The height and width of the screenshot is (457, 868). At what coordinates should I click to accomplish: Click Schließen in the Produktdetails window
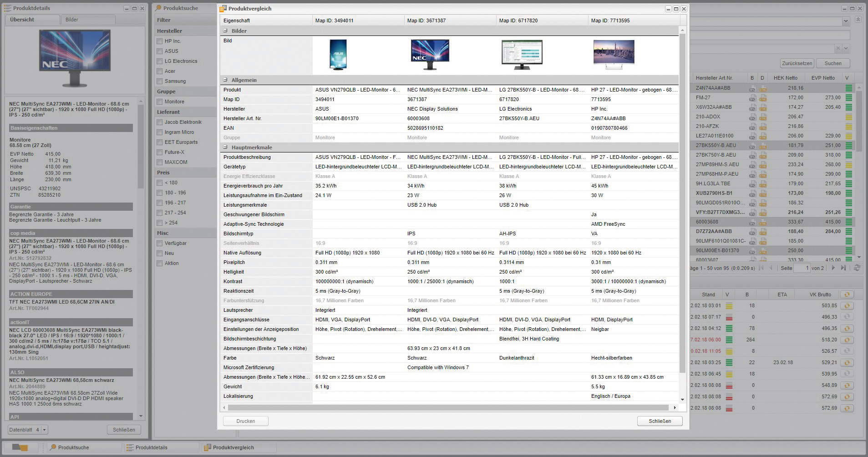(124, 430)
